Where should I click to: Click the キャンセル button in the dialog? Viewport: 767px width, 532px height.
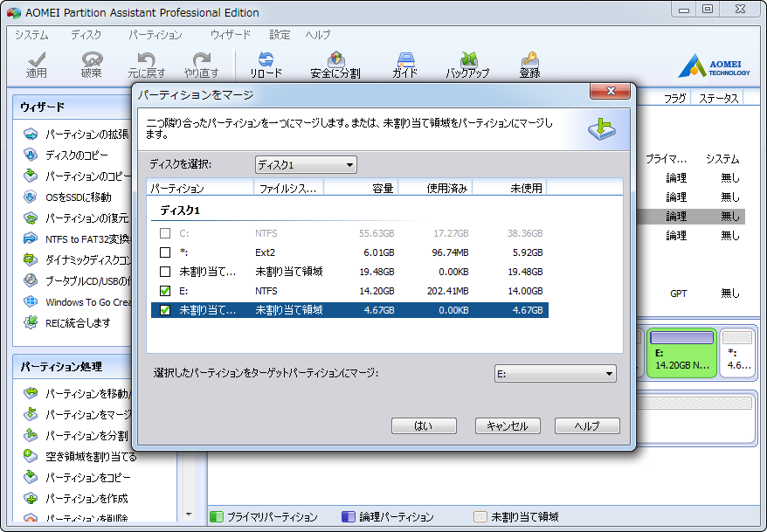pos(508,426)
